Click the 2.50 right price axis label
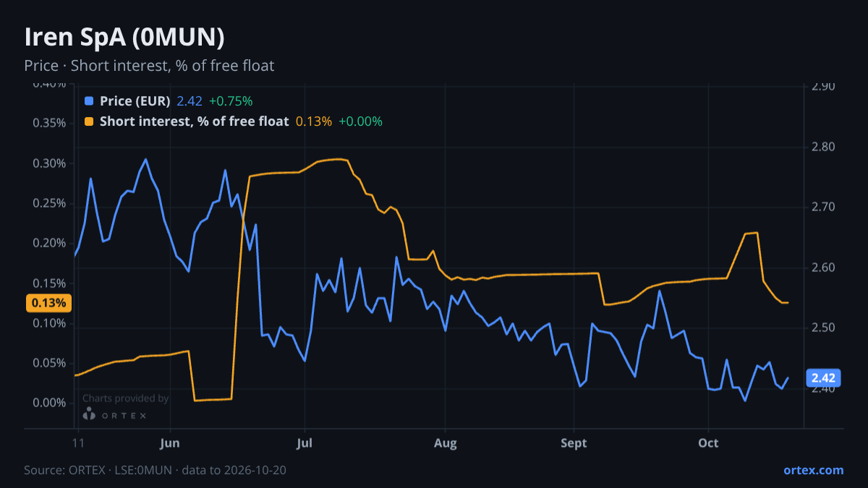 824,328
